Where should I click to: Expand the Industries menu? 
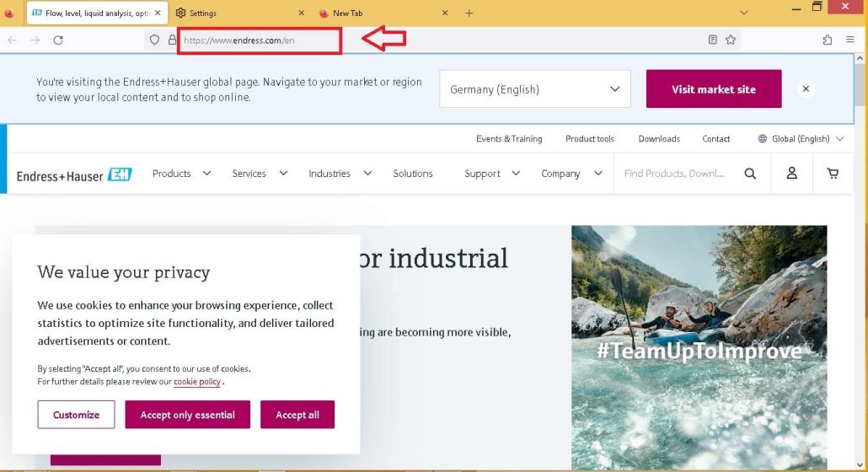point(340,173)
